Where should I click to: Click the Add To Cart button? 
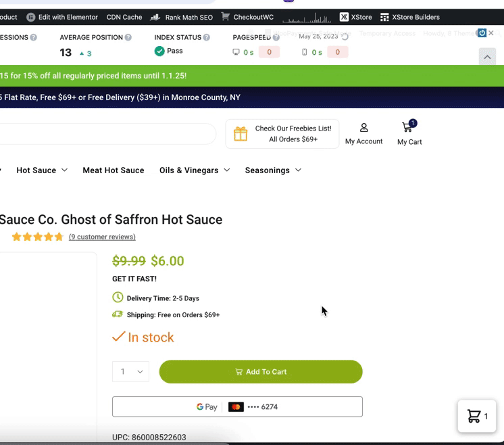(x=261, y=371)
